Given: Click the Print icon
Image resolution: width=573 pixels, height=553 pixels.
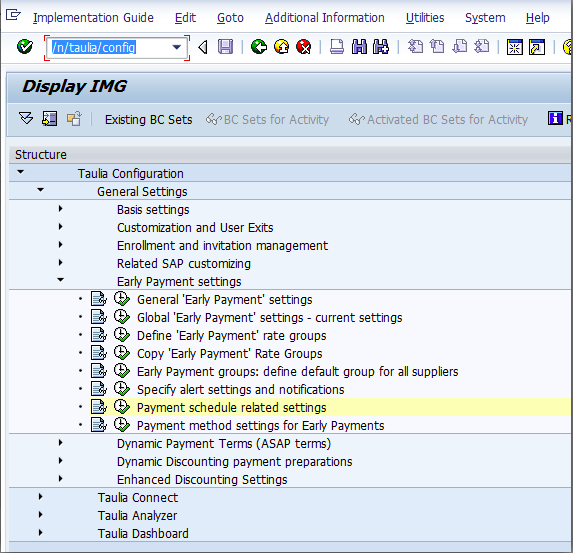Looking at the screenshot, I should (337, 47).
